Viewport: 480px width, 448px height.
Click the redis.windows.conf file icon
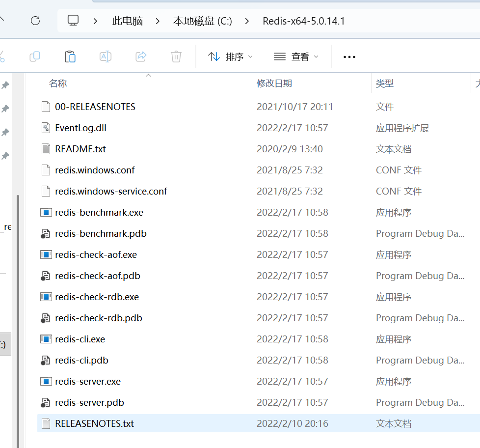point(46,170)
